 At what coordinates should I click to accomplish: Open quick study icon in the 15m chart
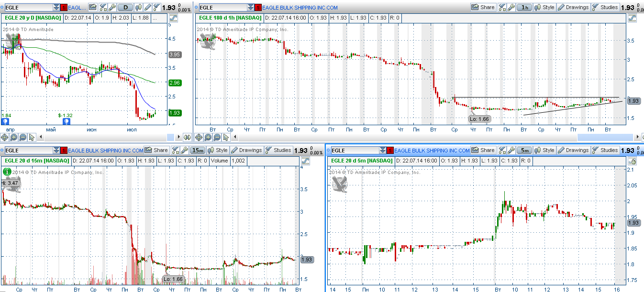pyautogui.click(x=176, y=150)
